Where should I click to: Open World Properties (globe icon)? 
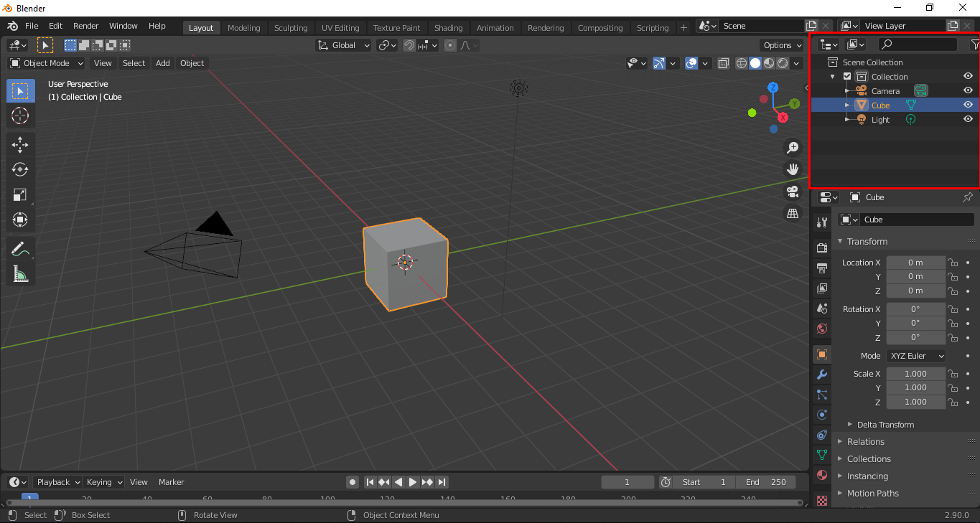click(821, 329)
